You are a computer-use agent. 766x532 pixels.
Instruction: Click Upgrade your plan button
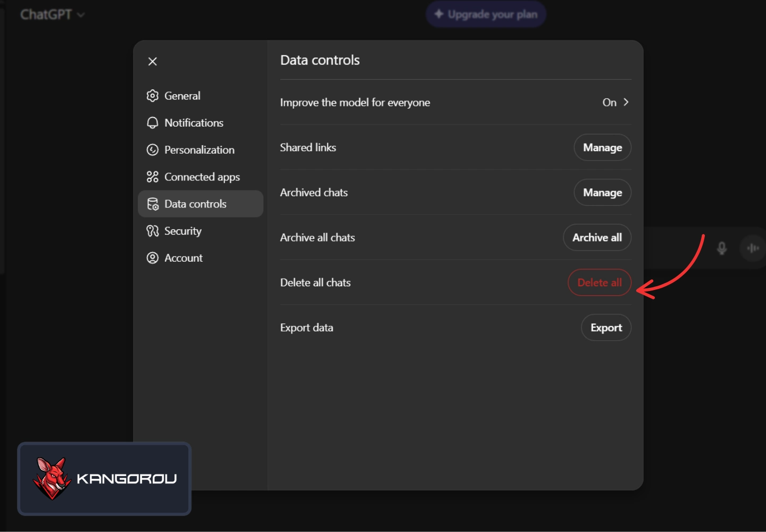486,14
